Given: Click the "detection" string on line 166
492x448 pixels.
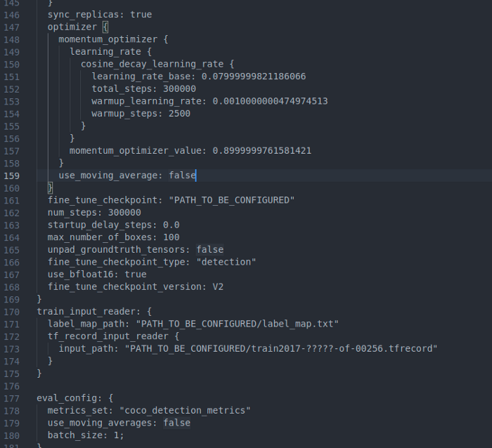Looking at the screenshot, I should [226, 262].
